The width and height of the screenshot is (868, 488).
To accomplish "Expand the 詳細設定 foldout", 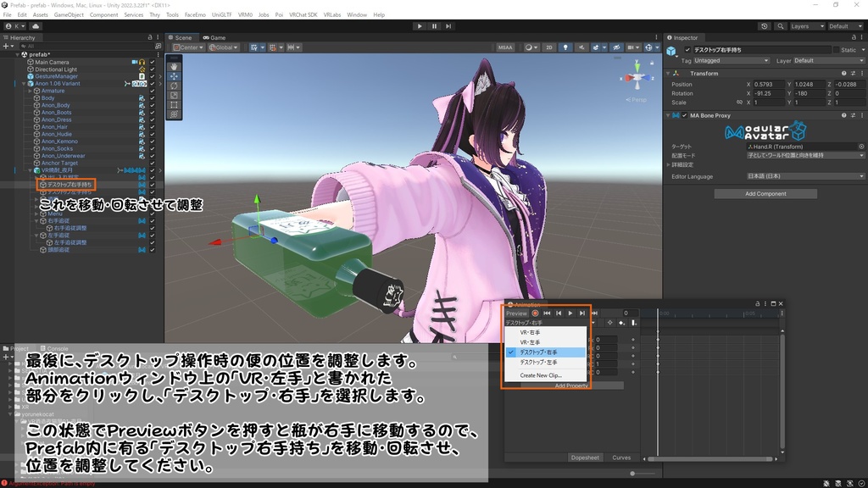I will [669, 165].
